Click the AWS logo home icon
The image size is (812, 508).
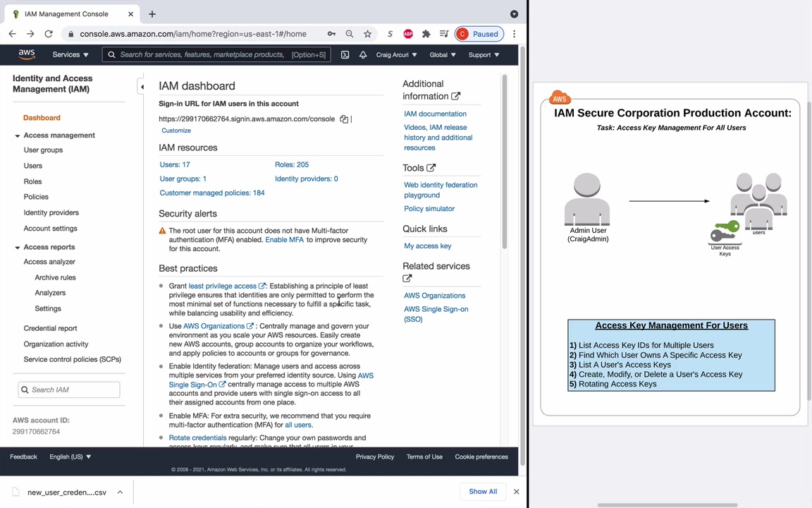26,54
